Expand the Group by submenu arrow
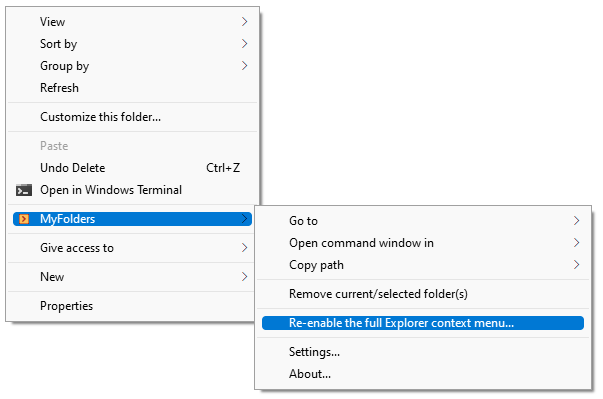This screenshot has height=399, width=603. [x=244, y=66]
